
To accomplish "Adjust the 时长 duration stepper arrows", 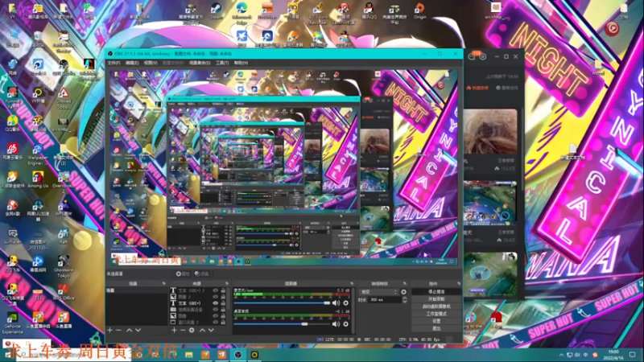I will (x=405, y=300).
